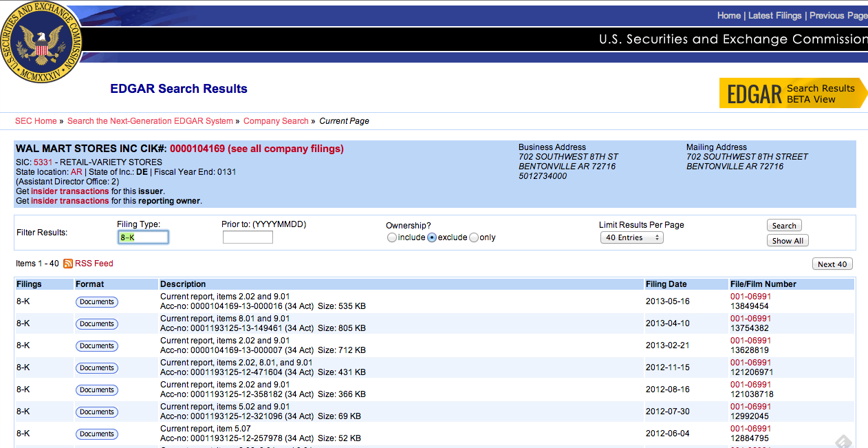Open Documents for the 2013-04-10 filing
Image resolution: width=868 pixels, height=448 pixels.
coord(96,323)
